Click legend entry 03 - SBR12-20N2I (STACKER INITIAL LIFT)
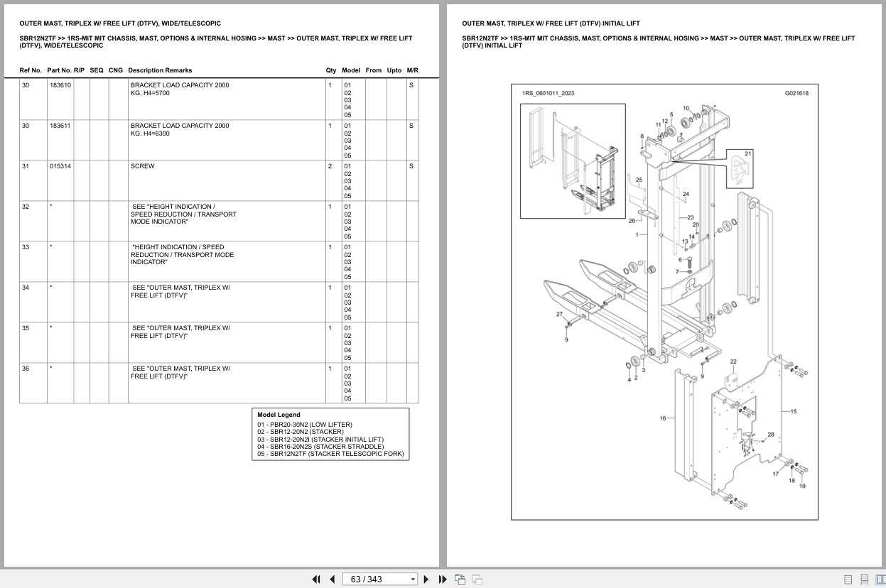This screenshot has height=588, width=886. click(320, 440)
